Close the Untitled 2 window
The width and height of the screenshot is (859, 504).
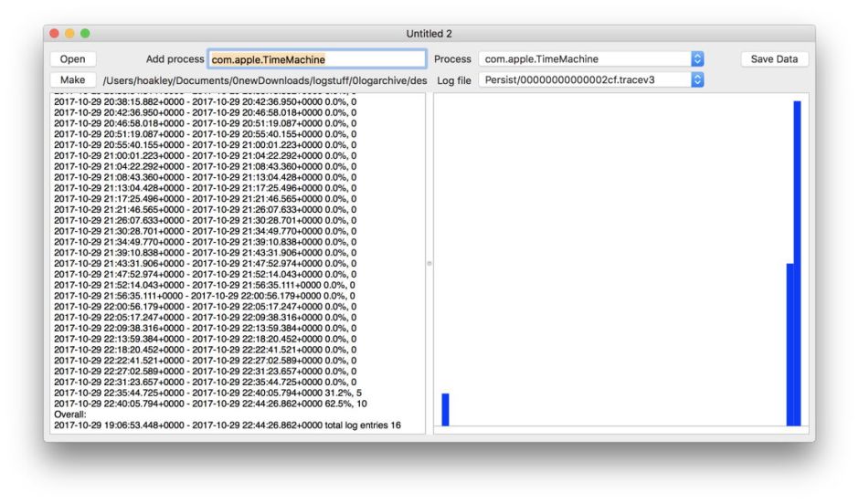[55, 34]
